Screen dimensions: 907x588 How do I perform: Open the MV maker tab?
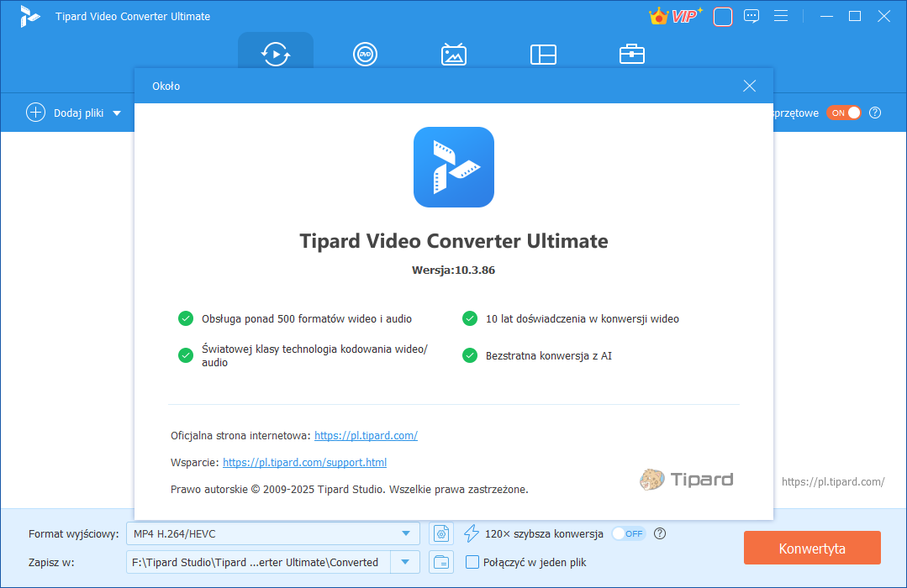coord(454,55)
